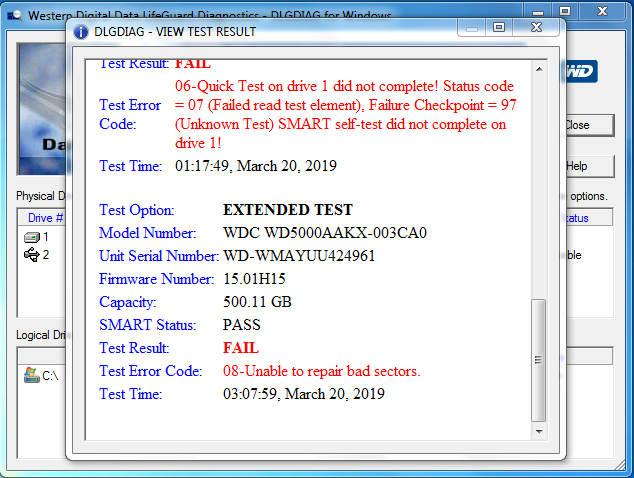Screen dimensions: 634x478
Task: Maximize the Western Digital main window
Action: pyautogui.click(x=565, y=11)
